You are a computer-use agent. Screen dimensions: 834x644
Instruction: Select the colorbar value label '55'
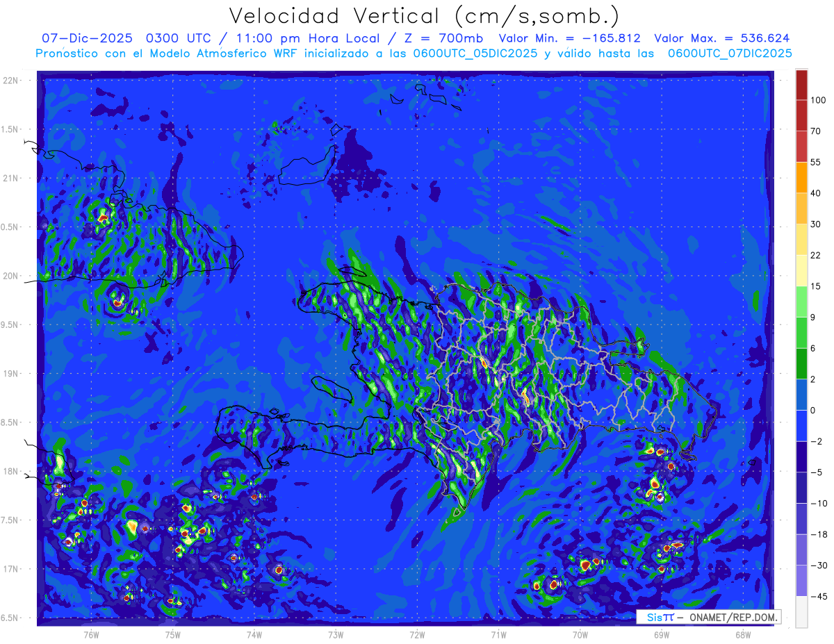[x=816, y=162]
